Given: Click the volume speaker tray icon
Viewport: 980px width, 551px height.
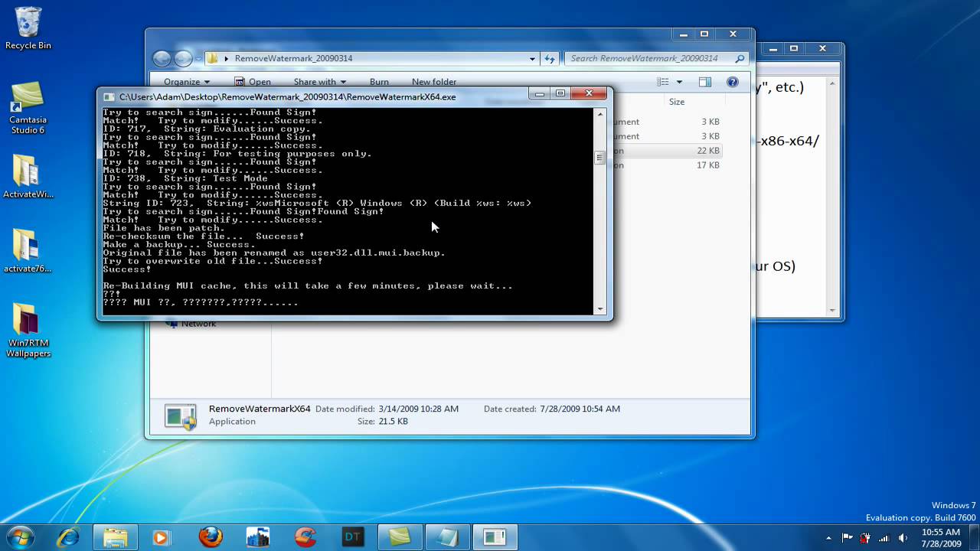Looking at the screenshot, I should coord(903,537).
